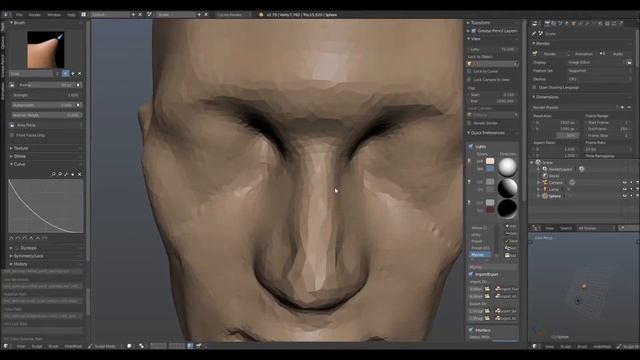Click the Default screen layout field
This screenshot has width=640, height=360.
click(x=109, y=14)
